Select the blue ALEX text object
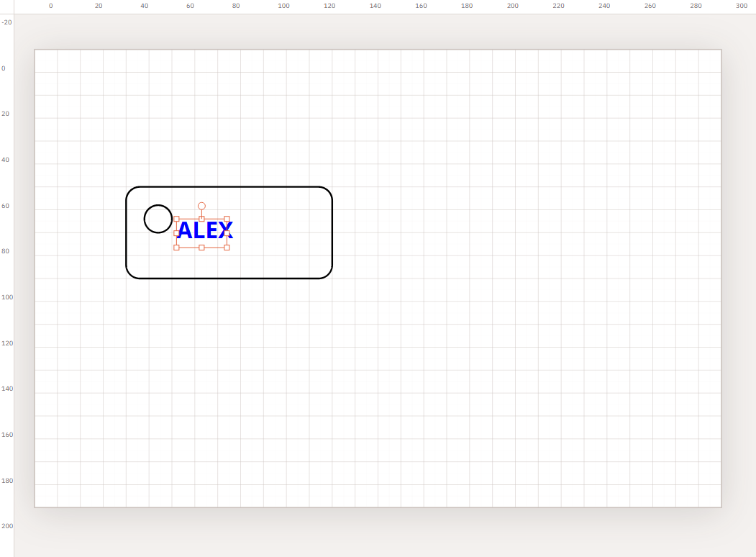 [206, 230]
